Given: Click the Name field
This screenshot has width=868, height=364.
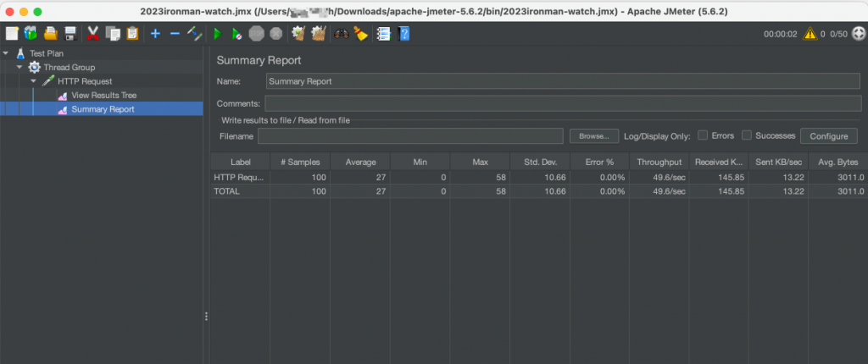Looking at the screenshot, I should [x=563, y=80].
